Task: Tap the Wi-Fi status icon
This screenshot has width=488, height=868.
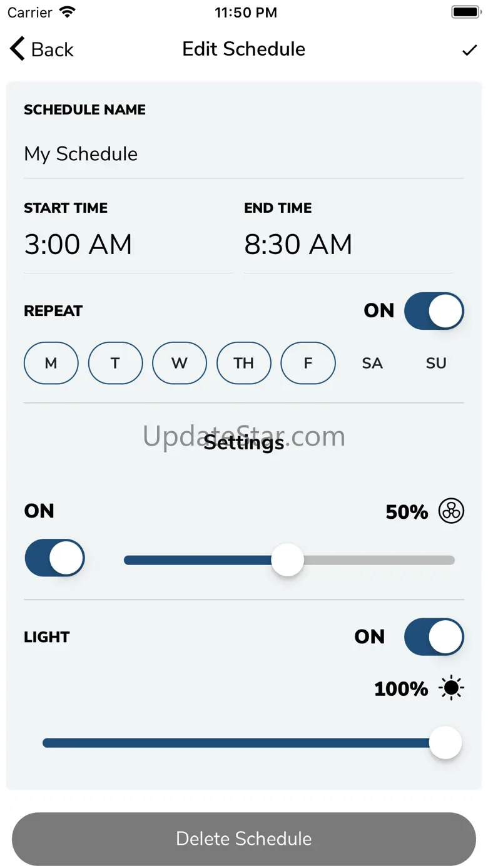Action: coord(66,13)
